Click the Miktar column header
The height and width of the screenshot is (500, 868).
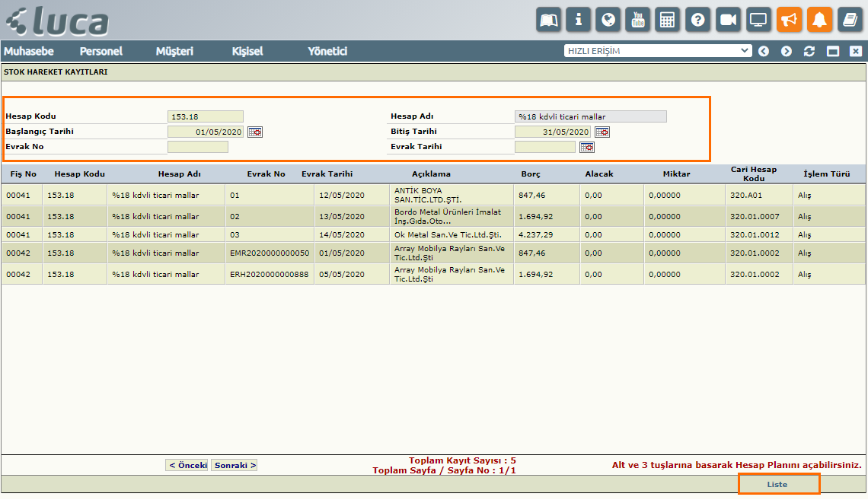[676, 174]
